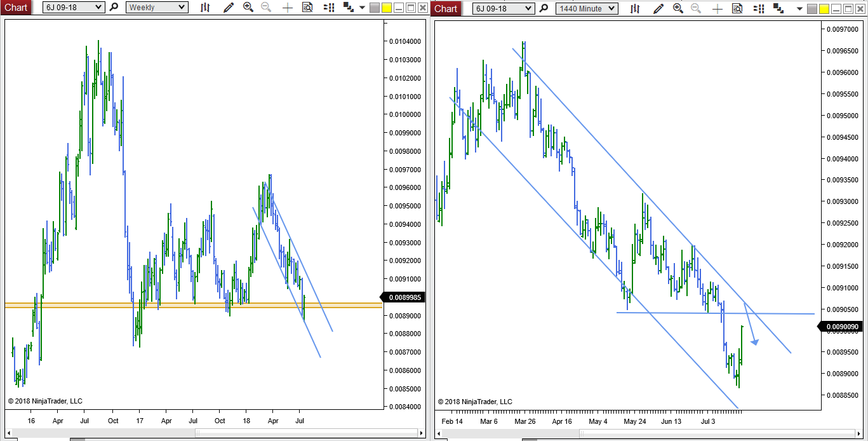The height and width of the screenshot is (441, 868).
Task: Click the 0.0104000 label on Weekly price axis
Action: pos(406,41)
